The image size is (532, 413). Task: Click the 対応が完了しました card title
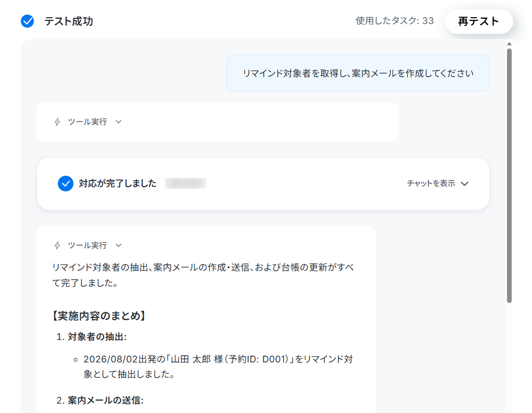[117, 184]
